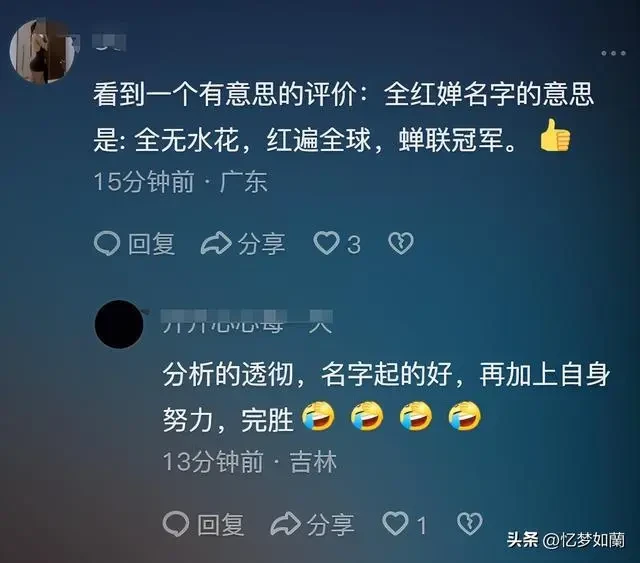Tap the blurred username of top commenter
Image resolution: width=640 pixels, height=563 pixels.
pyautogui.click(x=109, y=42)
